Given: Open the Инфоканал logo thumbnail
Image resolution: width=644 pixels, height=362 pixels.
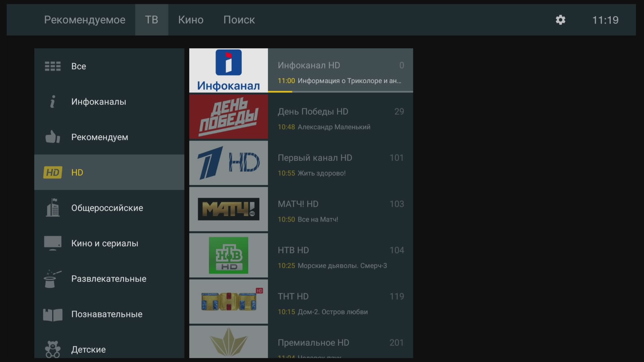Looking at the screenshot, I should 228,70.
